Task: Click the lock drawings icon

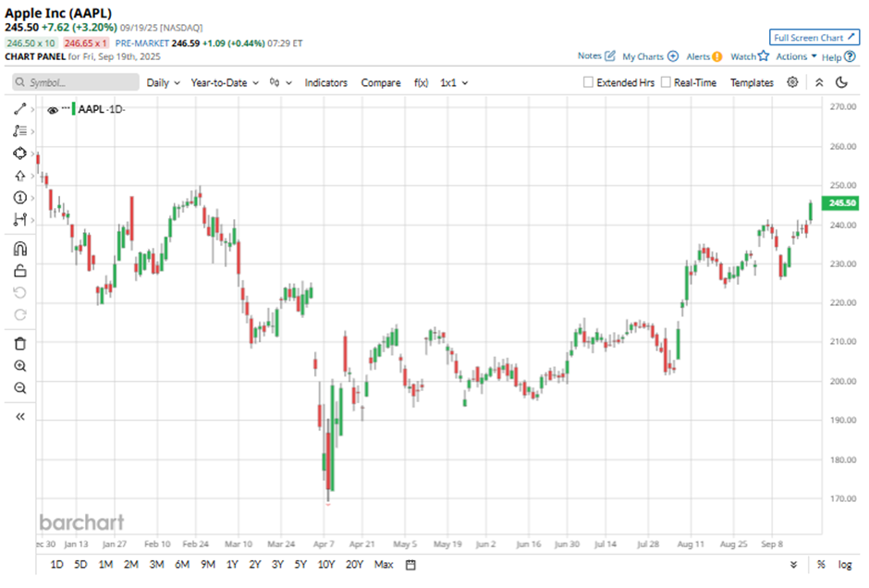Action: pyautogui.click(x=20, y=270)
